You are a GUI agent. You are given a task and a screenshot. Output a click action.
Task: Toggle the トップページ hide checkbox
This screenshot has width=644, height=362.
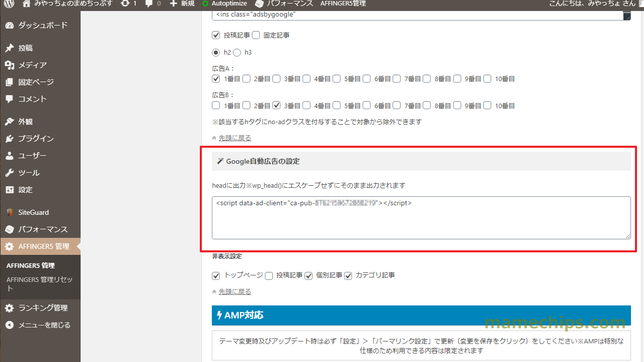pyautogui.click(x=216, y=275)
